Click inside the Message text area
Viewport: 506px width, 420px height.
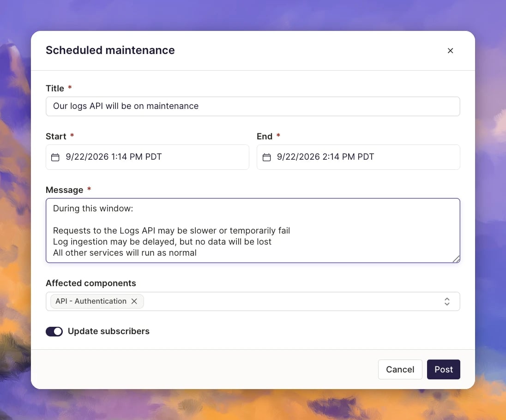coord(253,230)
